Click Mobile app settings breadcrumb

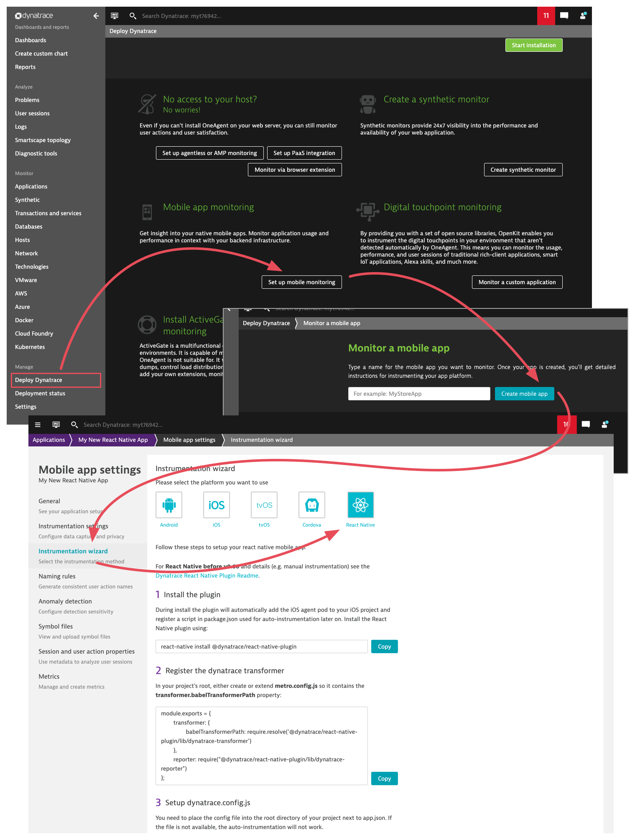[x=189, y=440]
